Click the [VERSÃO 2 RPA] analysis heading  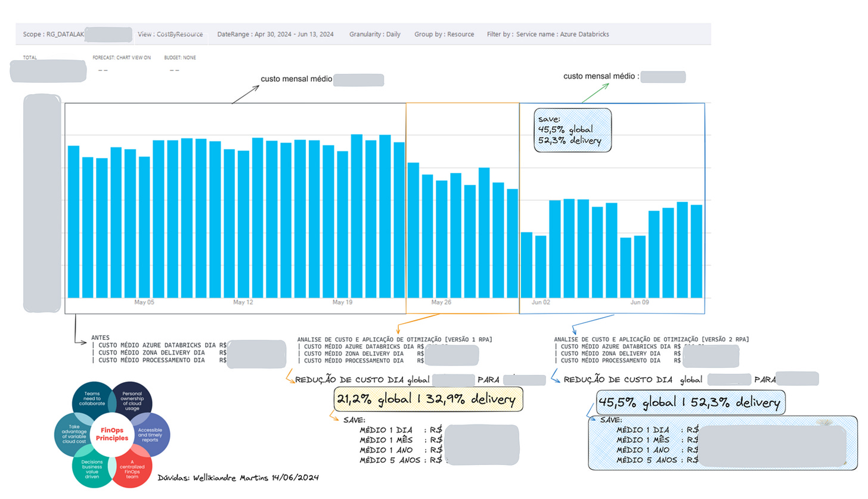[x=652, y=339]
